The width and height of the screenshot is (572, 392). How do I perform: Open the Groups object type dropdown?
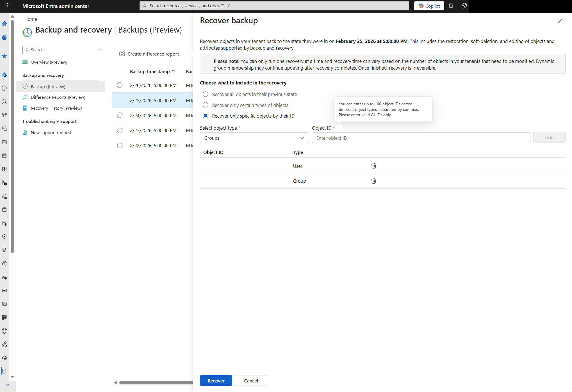[x=254, y=138]
